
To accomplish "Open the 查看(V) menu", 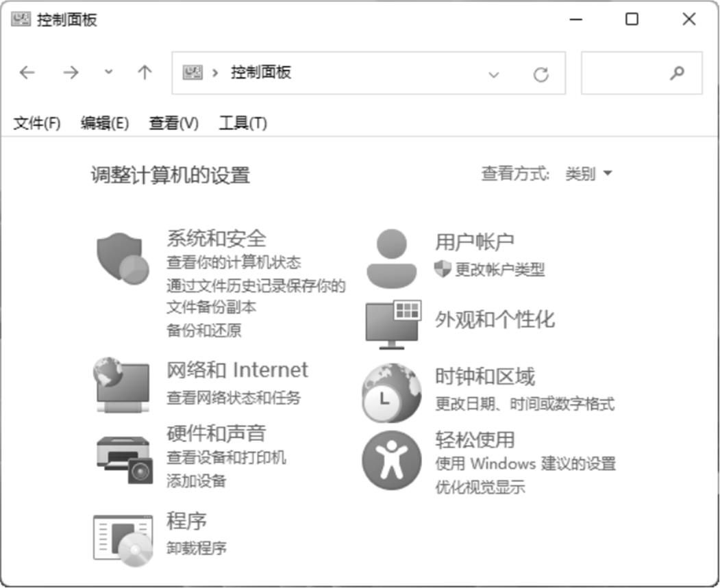I will click(173, 123).
